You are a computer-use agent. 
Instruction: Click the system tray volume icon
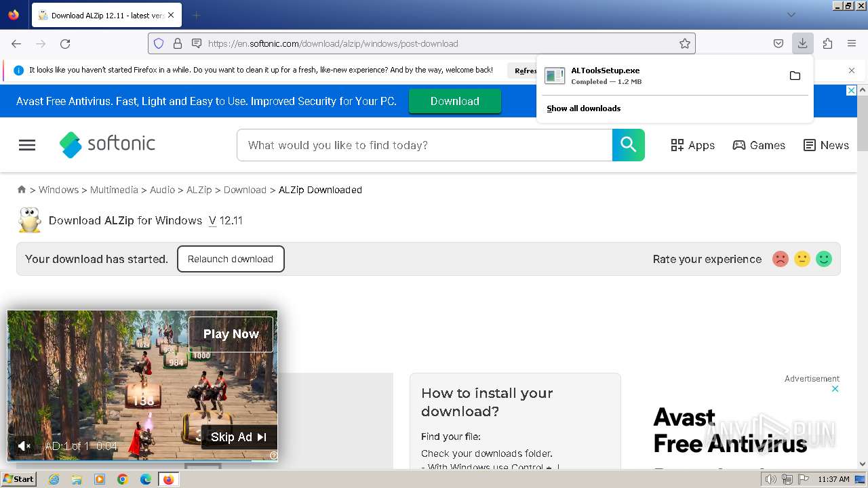click(x=771, y=479)
